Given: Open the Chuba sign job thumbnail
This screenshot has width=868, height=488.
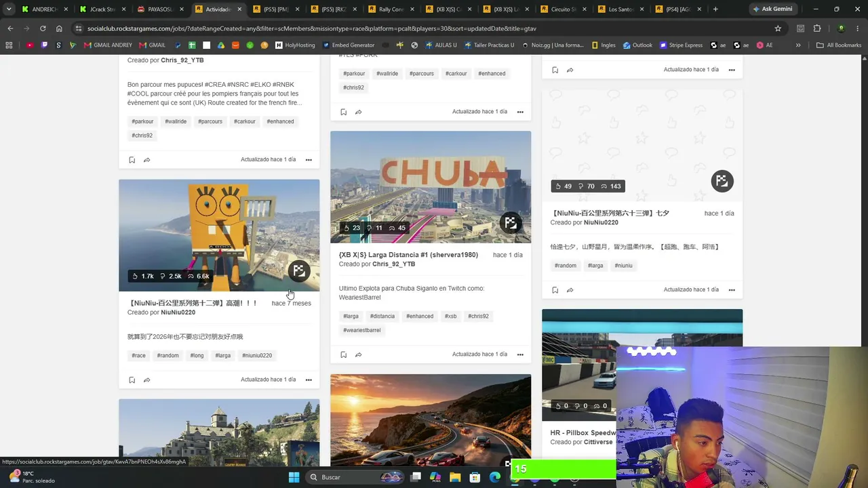Looking at the screenshot, I should (431, 187).
